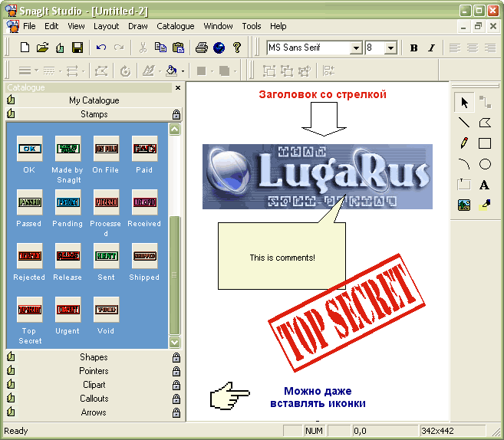The image size is (504, 440).
Task: Expand the Callouts catalogue section
Action: pos(94,399)
